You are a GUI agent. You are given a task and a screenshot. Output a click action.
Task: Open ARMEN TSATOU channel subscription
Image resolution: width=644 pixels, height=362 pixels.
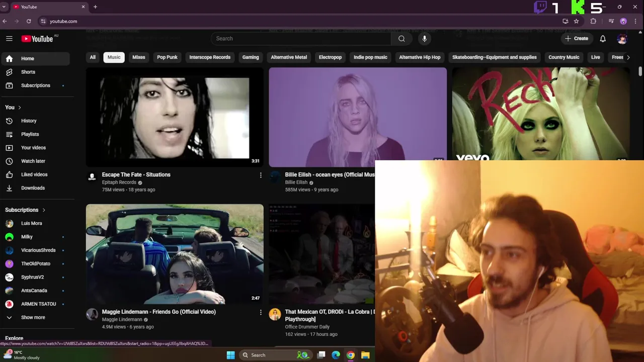(x=35, y=304)
